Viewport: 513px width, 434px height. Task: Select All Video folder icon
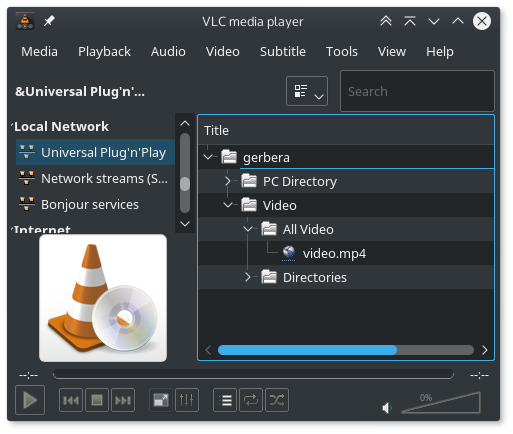coord(269,229)
